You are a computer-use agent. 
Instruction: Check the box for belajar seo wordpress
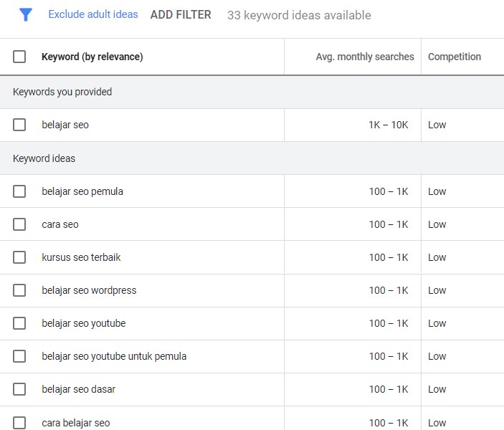[x=19, y=290]
